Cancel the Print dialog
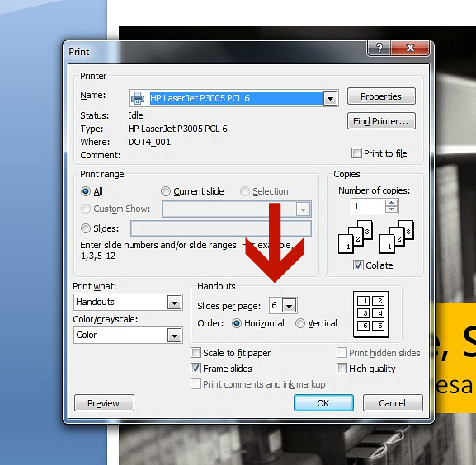This screenshot has height=465, width=476. pyautogui.click(x=393, y=403)
